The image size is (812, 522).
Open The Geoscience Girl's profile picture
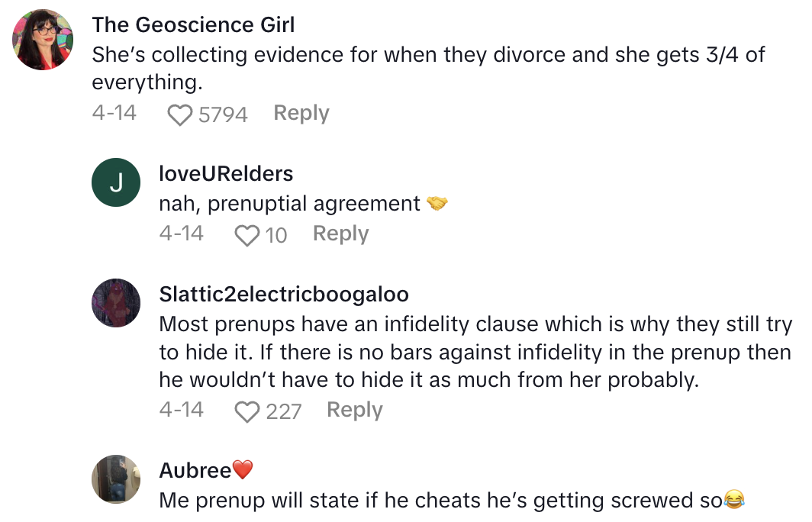[x=43, y=41]
